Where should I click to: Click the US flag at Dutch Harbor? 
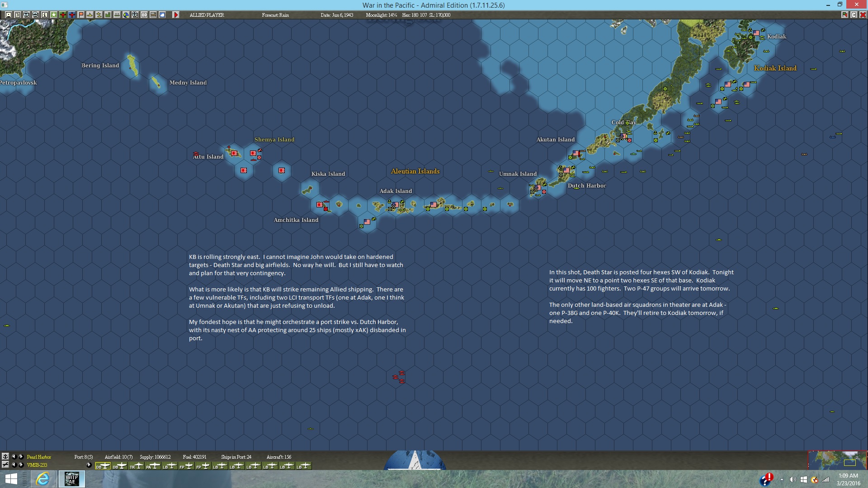pyautogui.click(x=566, y=170)
